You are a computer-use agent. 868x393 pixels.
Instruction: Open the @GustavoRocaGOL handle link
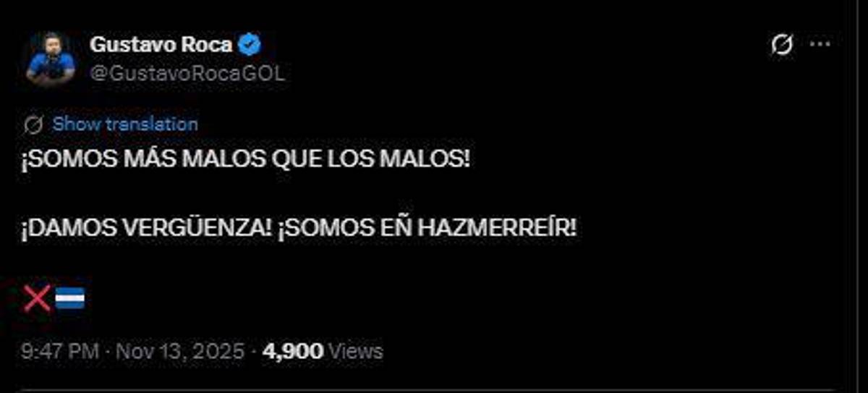[x=187, y=73]
